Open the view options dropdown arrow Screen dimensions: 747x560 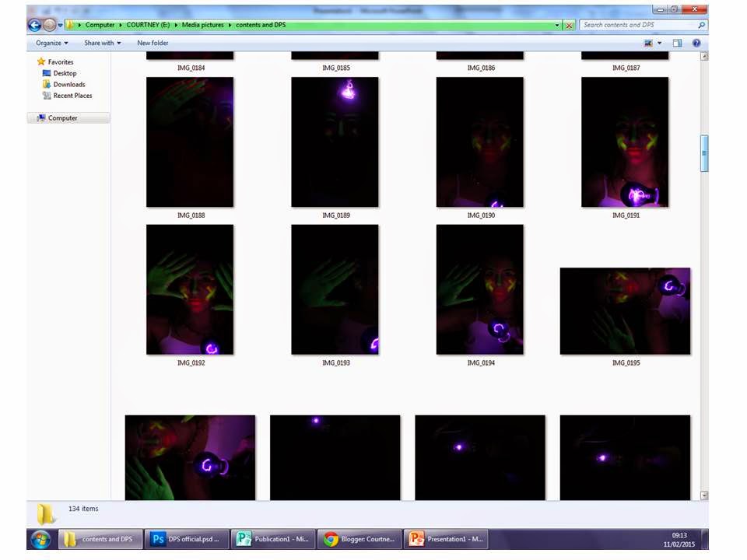pos(659,44)
